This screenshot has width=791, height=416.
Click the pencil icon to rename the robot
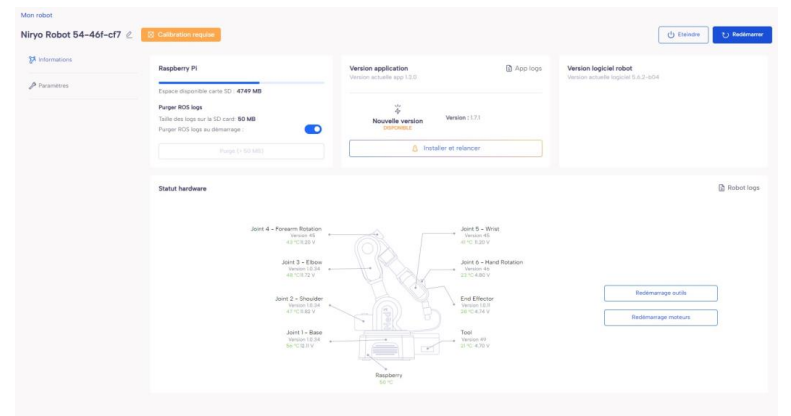point(129,35)
